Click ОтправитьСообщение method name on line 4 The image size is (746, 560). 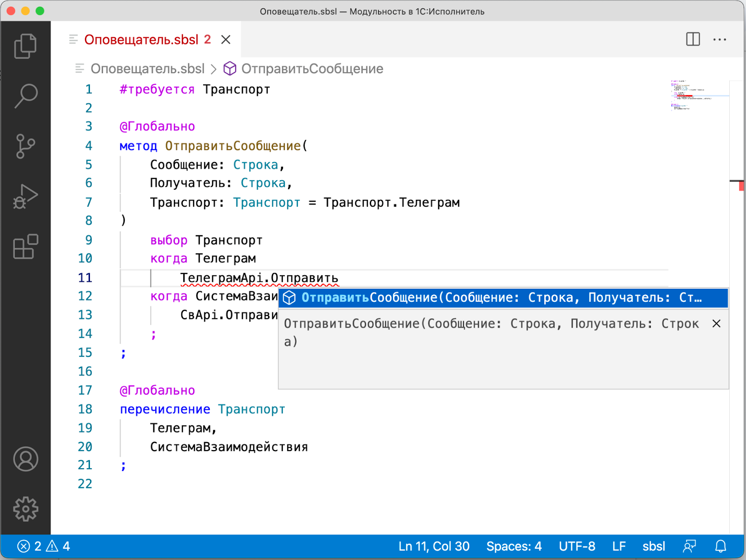click(233, 146)
